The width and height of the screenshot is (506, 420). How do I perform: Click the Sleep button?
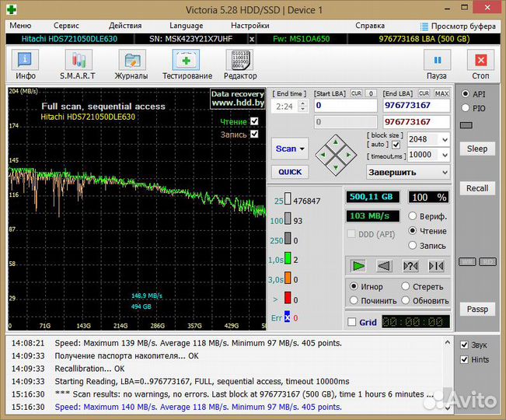click(x=476, y=149)
